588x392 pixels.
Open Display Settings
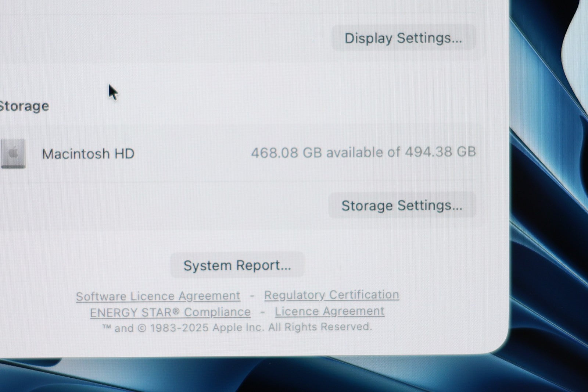coord(404,38)
